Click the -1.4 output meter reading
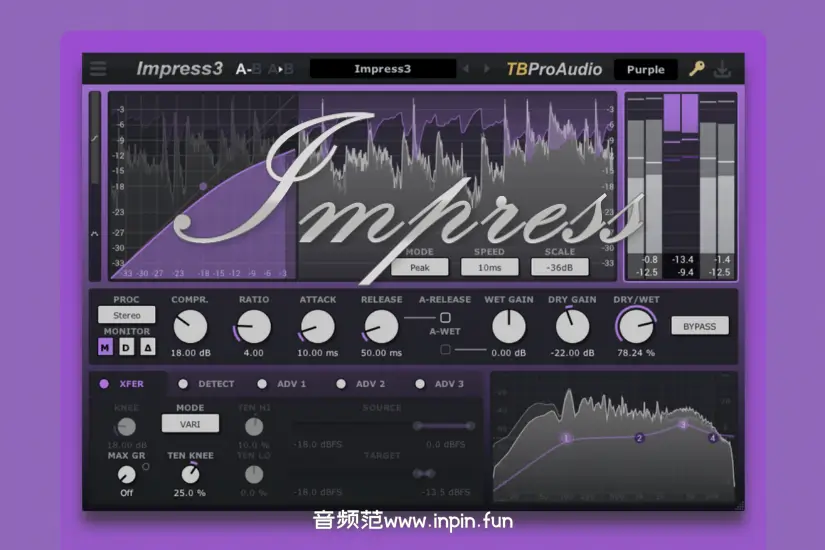The width and height of the screenshot is (825, 550). tap(722, 259)
